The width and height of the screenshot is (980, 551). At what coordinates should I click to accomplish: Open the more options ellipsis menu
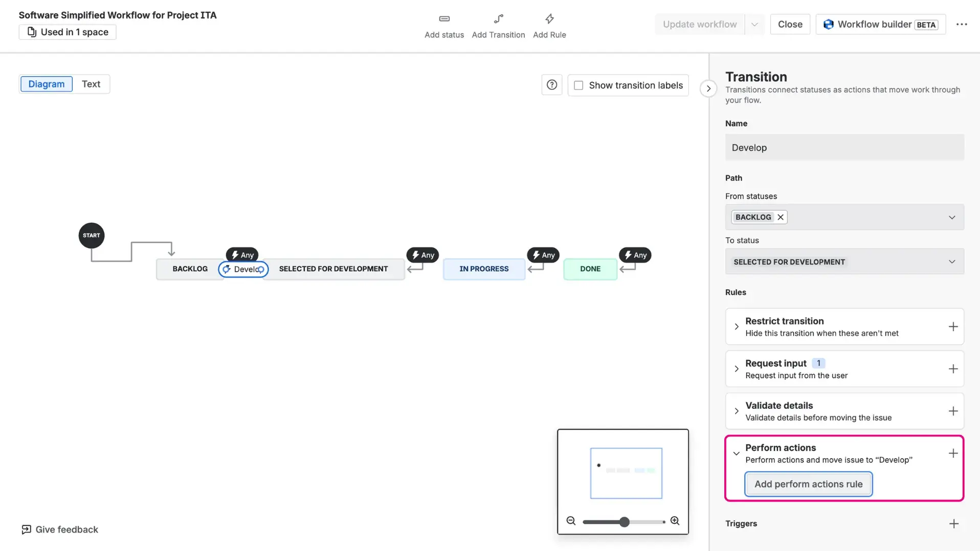[962, 24]
